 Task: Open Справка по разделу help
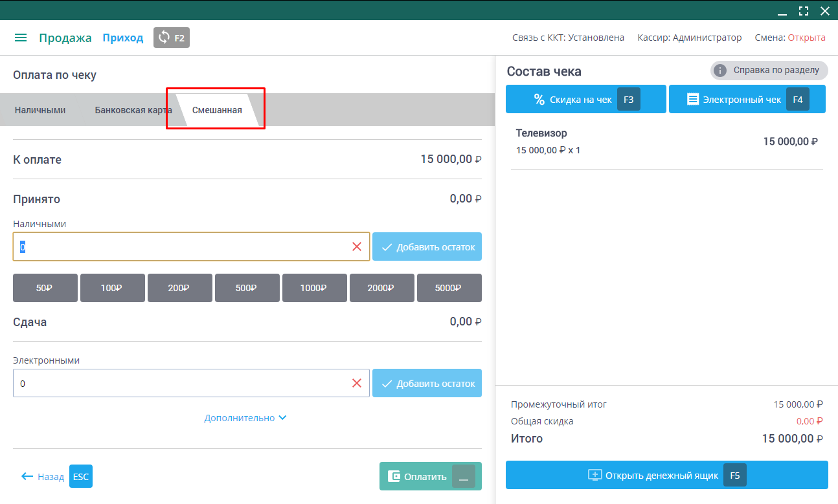(769, 71)
